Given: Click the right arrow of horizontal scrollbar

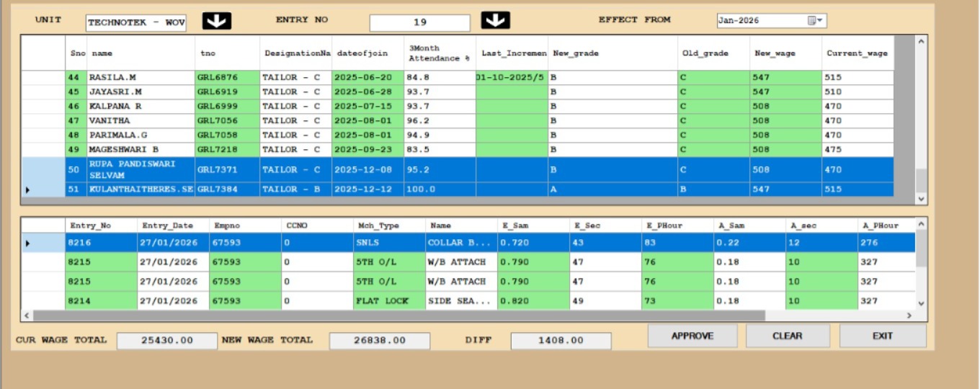Looking at the screenshot, I should point(909,316).
